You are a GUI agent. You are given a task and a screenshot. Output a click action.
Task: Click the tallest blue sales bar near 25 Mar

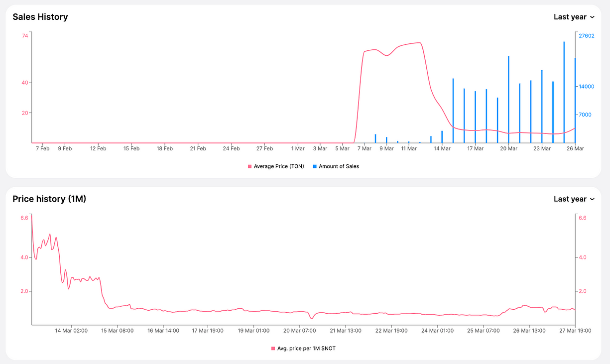click(x=564, y=92)
